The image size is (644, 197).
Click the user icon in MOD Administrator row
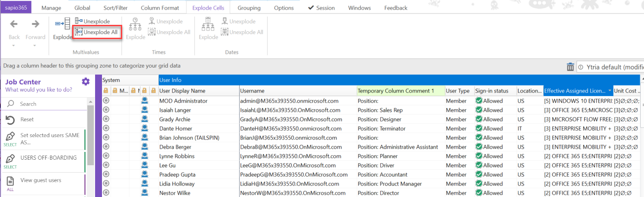pos(145,101)
